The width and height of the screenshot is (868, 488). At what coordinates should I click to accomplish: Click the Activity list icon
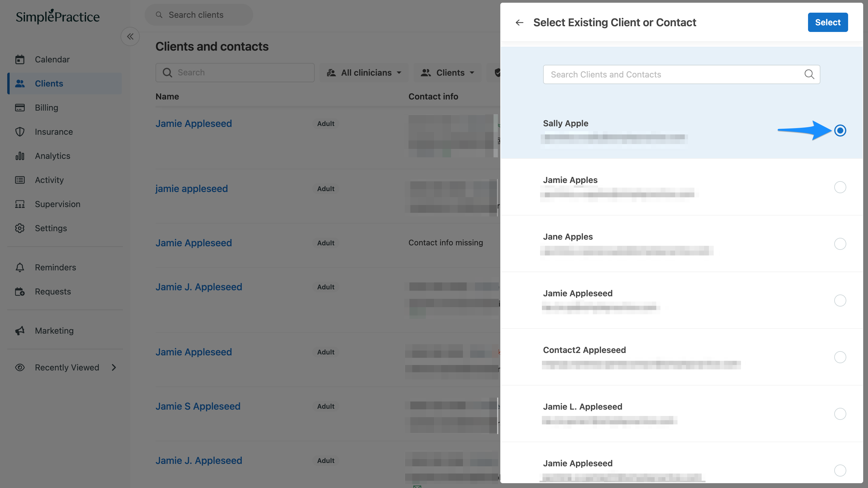tap(20, 180)
